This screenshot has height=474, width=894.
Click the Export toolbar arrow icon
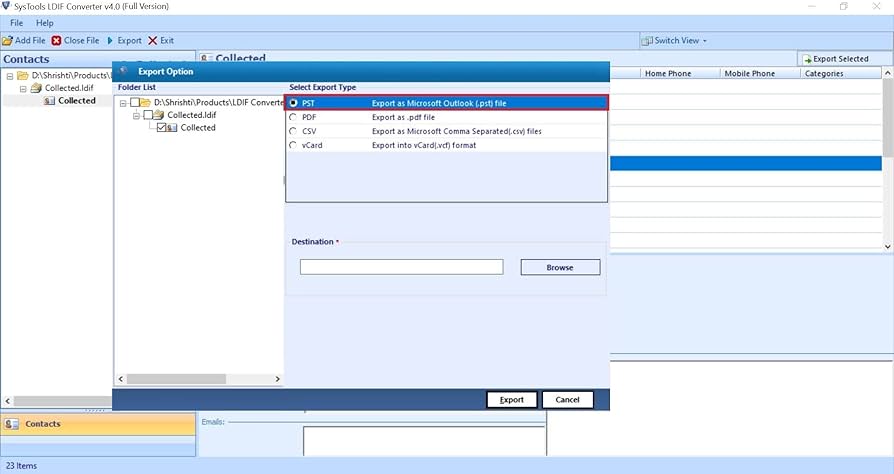tap(110, 41)
